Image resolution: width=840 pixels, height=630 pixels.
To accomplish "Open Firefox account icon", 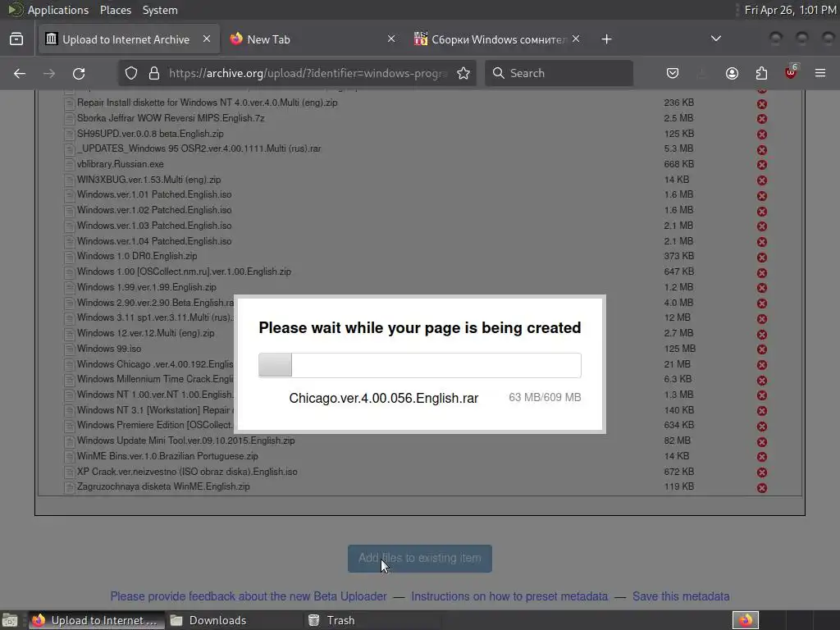I will 732,73.
